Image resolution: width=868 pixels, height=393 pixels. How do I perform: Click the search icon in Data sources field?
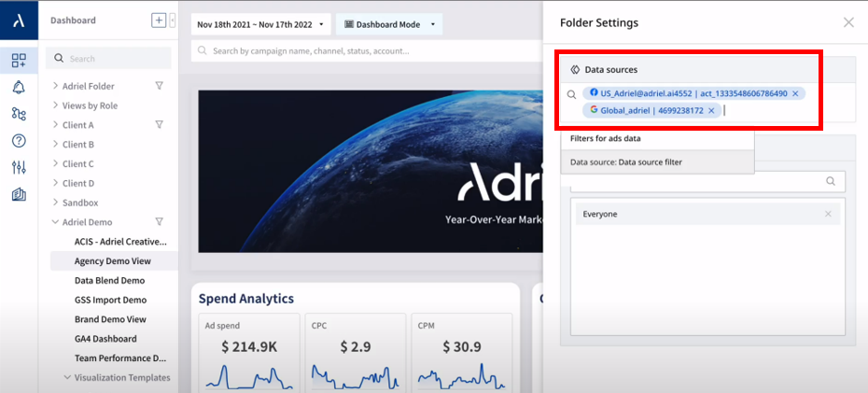point(572,94)
